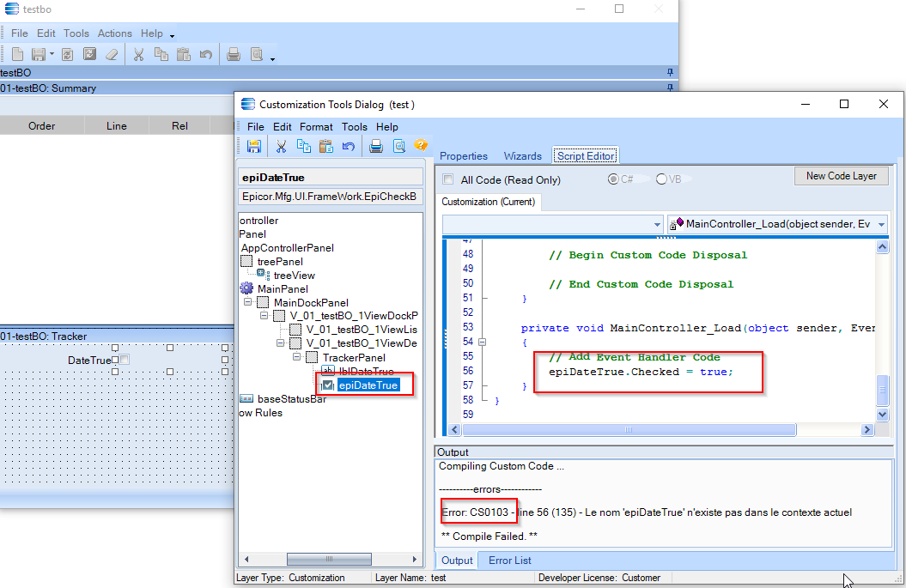This screenshot has height=588, width=906.
Task: Open the Format menu in Customization Tools Dialog
Action: point(316,127)
